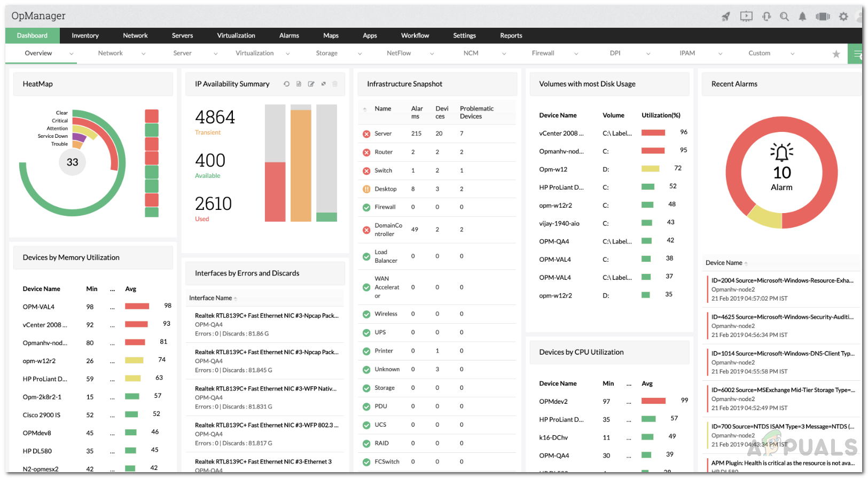Viewport: 868px width, 478px height.
Task: Refresh the IP Availability Summary widget
Action: tap(287, 84)
